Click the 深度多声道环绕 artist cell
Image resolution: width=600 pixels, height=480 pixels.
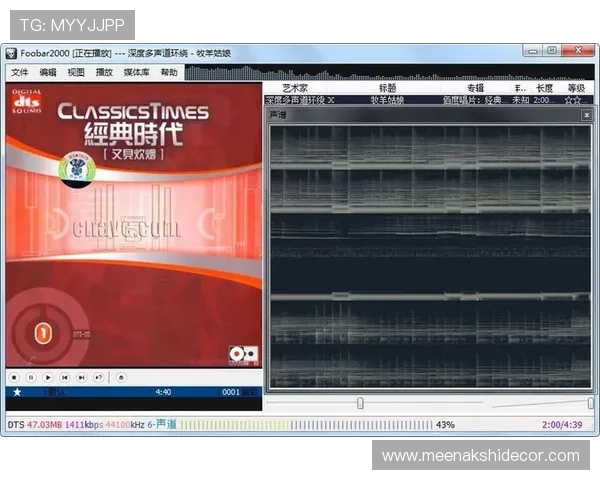pos(300,100)
